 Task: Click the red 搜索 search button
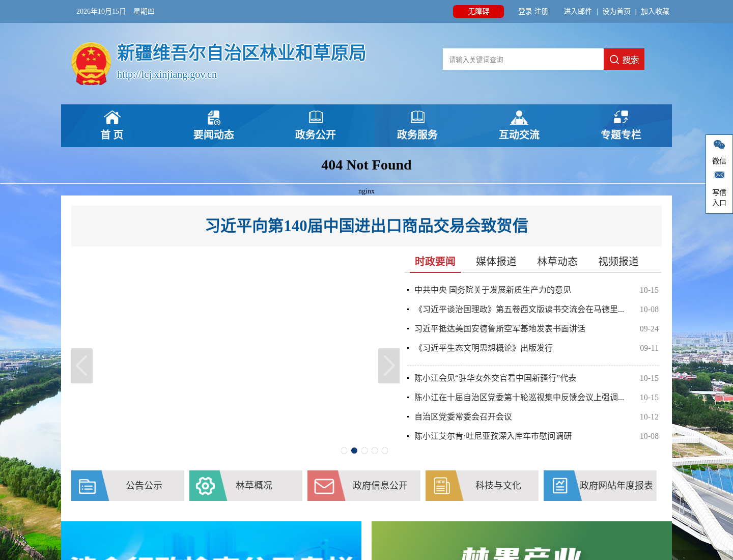click(x=624, y=59)
